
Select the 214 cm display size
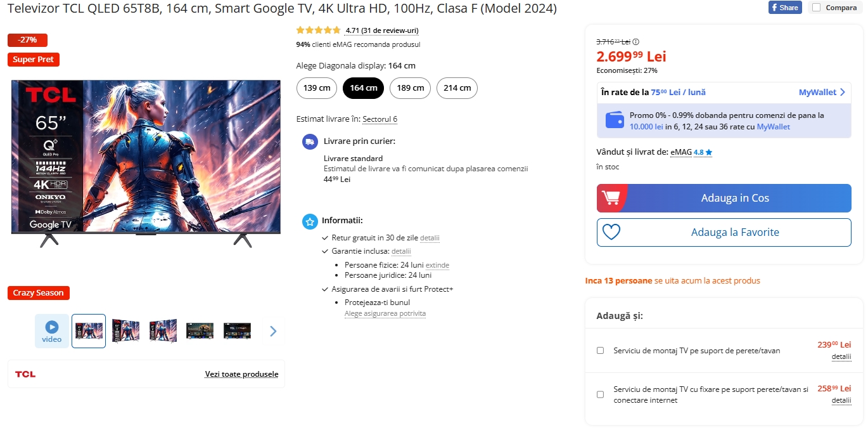(457, 88)
